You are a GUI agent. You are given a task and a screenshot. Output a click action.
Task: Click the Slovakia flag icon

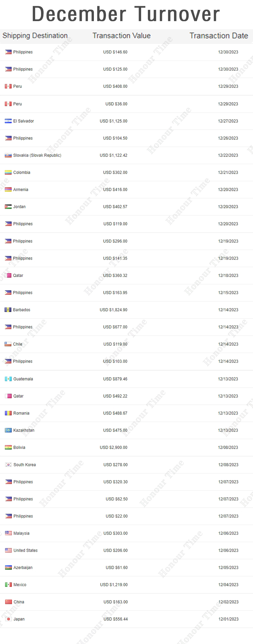tap(8, 155)
